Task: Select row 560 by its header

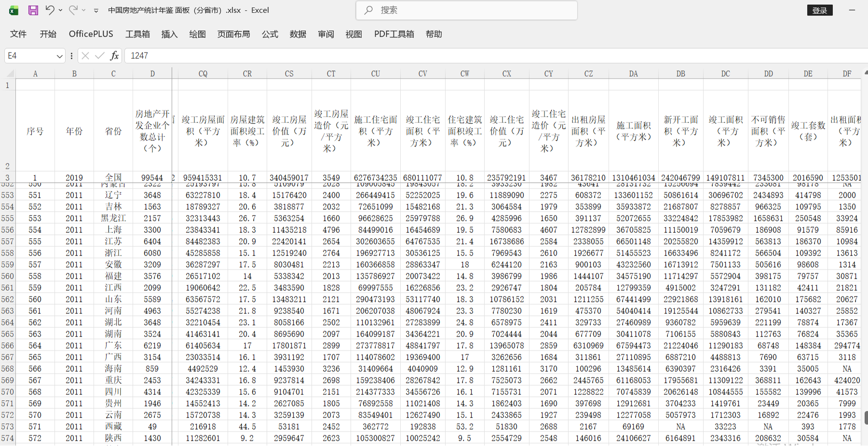Action: tap(7, 276)
